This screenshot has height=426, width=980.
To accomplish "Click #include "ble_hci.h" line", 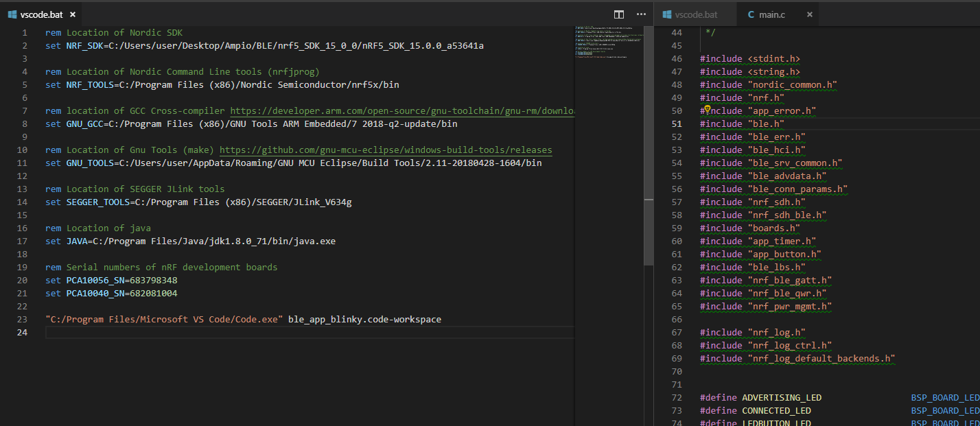I will 753,150.
